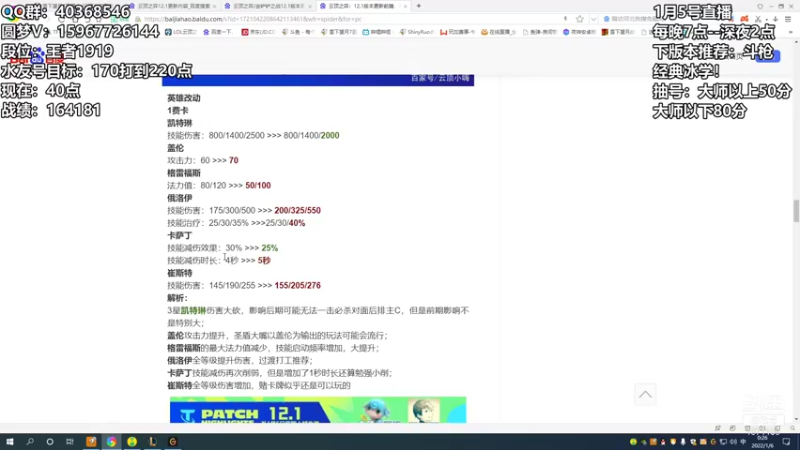
Task: Open the 在线直播 bookmark
Action: tap(498, 32)
